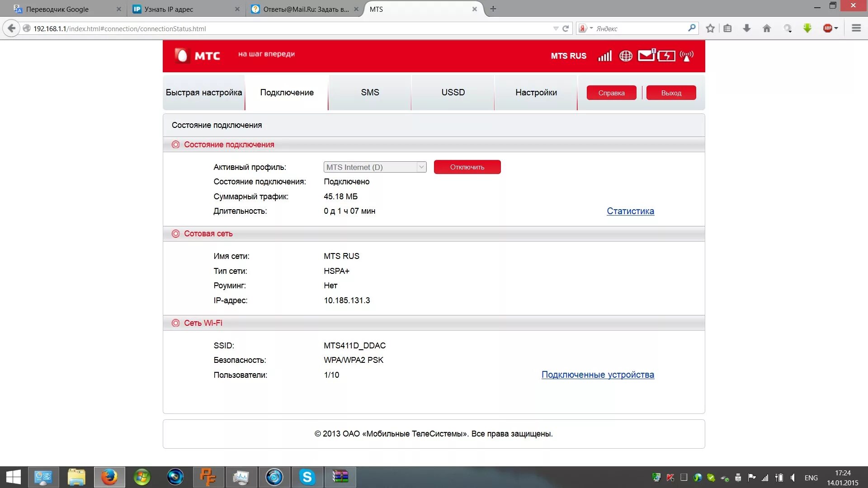Screen dimensions: 868x488
Task: Click the SSID value MTS411D_DDAC
Action: (x=354, y=346)
